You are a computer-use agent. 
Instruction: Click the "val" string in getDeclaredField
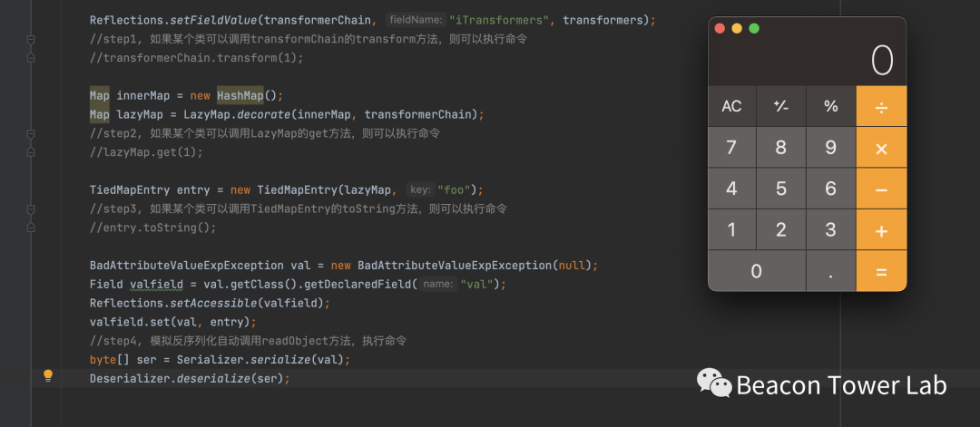click(x=479, y=285)
